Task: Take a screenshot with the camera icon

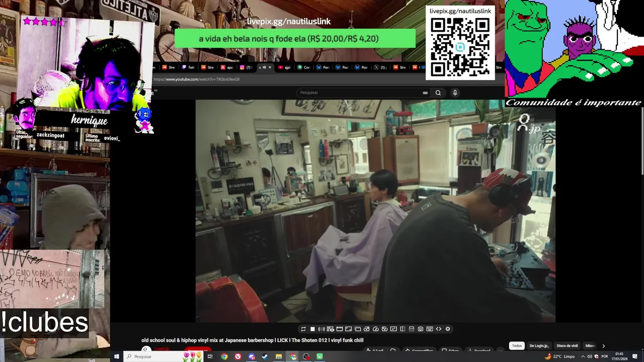Action: (421, 329)
